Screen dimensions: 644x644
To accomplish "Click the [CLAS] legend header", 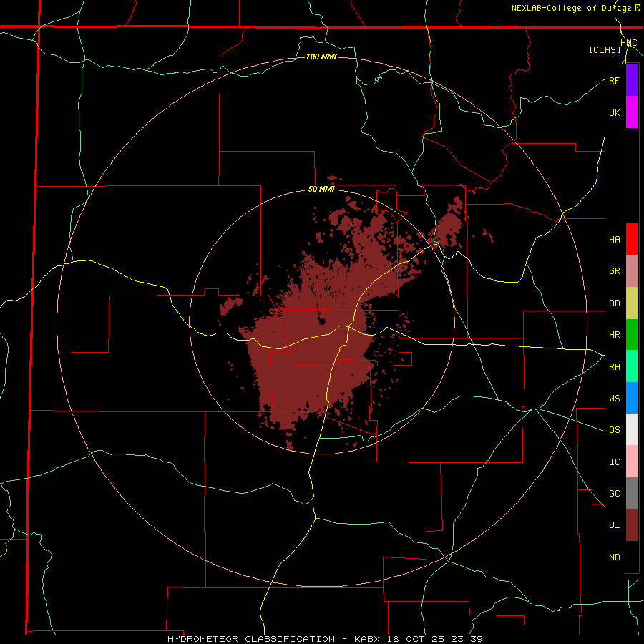I will (605, 49).
